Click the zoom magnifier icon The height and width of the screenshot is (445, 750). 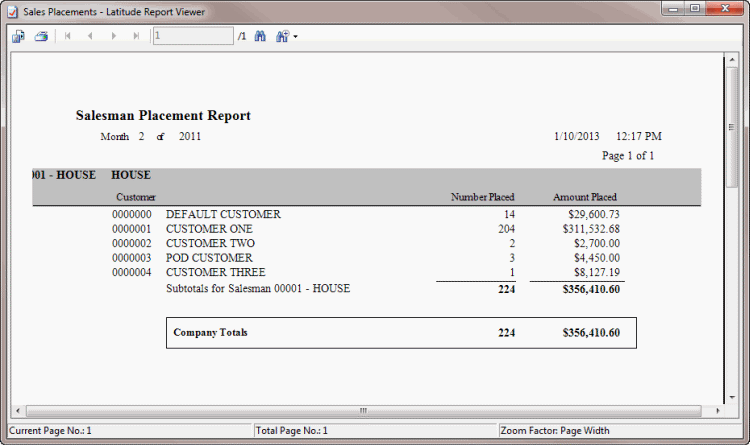(x=282, y=36)
